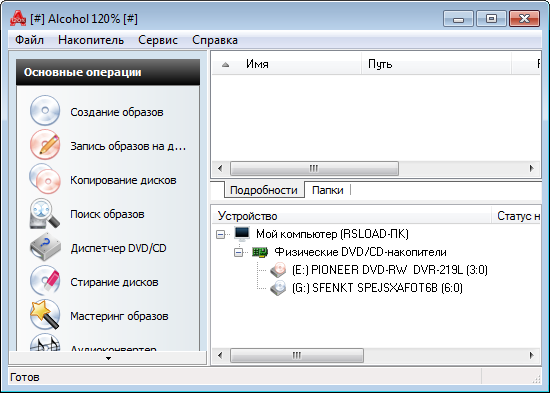The width and height of the screenshot is (550, 393).
Task: Open the Сервис menu
Action: [x=158, y=40]
